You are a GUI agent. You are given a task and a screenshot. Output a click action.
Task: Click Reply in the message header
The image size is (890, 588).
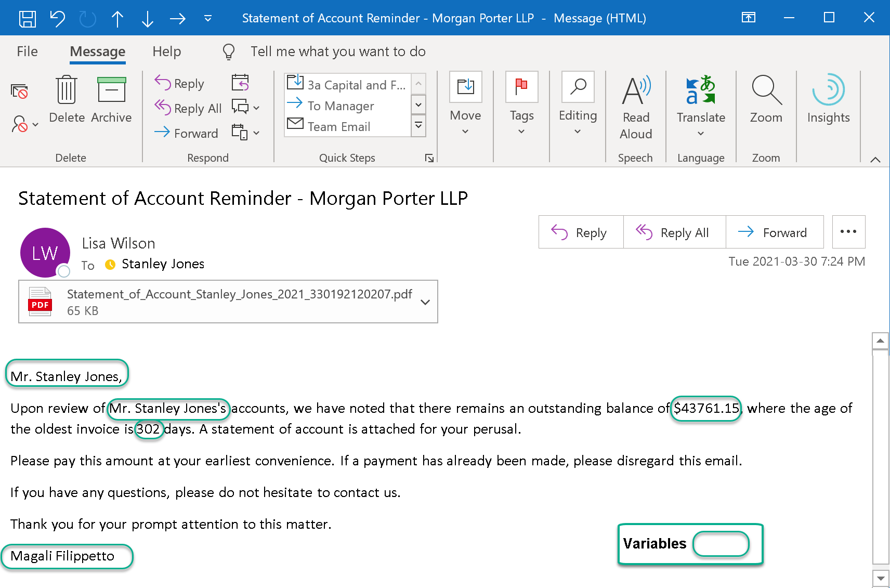tap(581, 232)
